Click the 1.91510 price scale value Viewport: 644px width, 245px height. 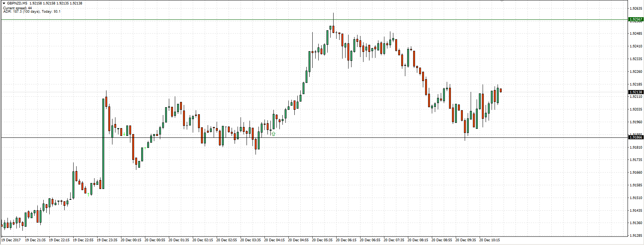click(x=636, y=198)
